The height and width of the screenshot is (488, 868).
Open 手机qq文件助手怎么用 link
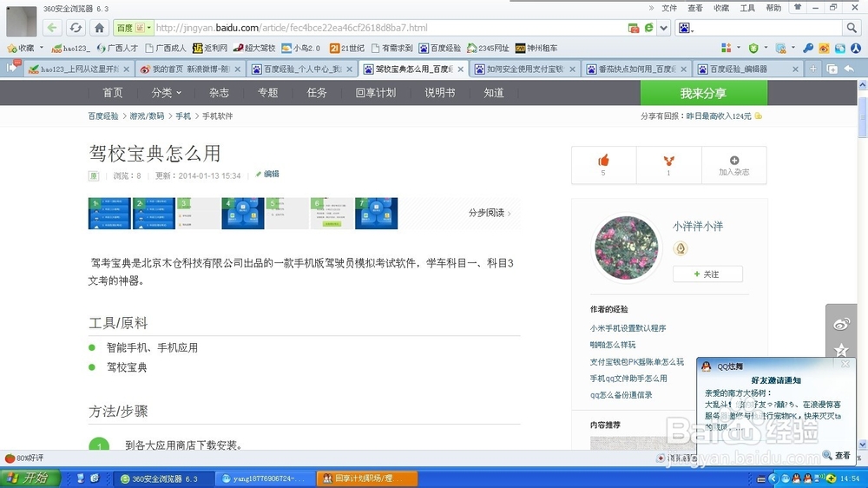pyautogui.click(x=628, y=379)
